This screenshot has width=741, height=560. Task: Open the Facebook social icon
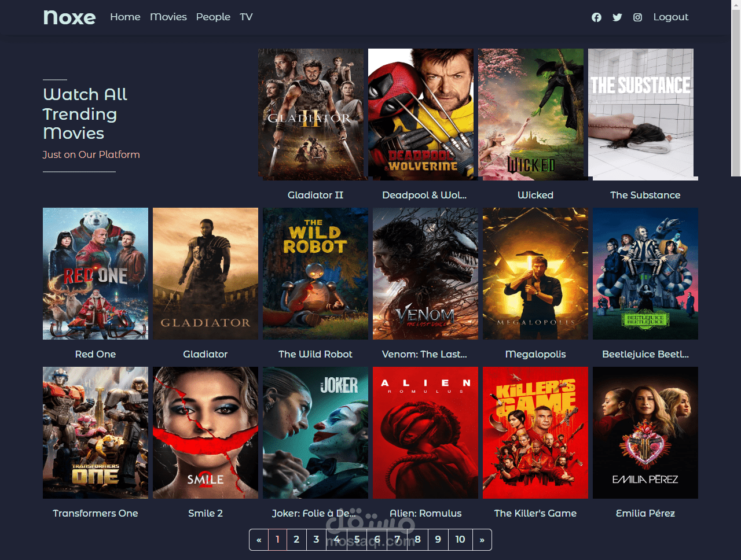[x=596, y=17]
